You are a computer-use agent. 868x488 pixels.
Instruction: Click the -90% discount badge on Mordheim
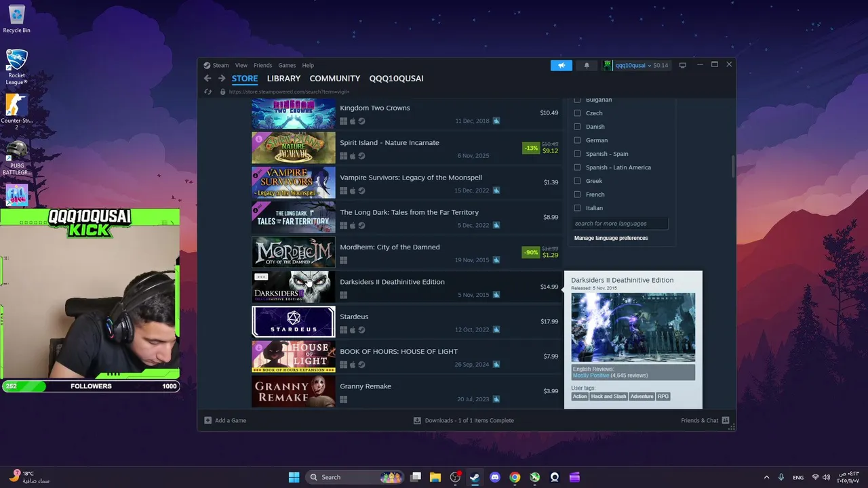531,252
